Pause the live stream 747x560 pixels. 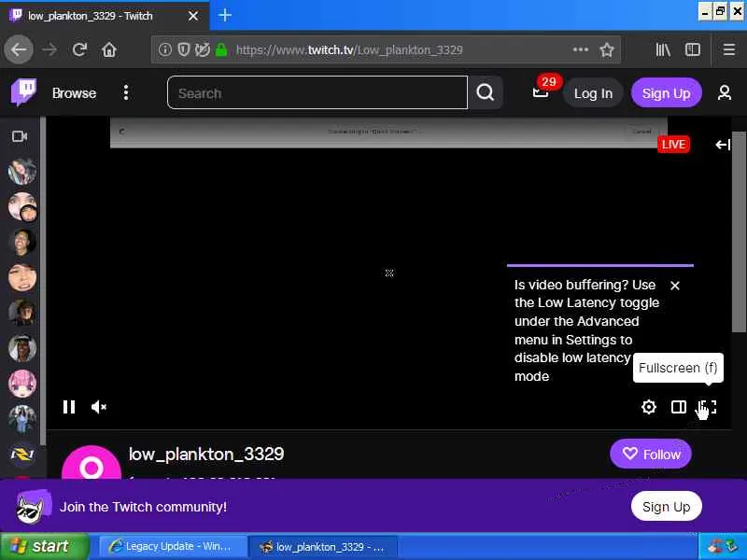(x=69, y=407)
